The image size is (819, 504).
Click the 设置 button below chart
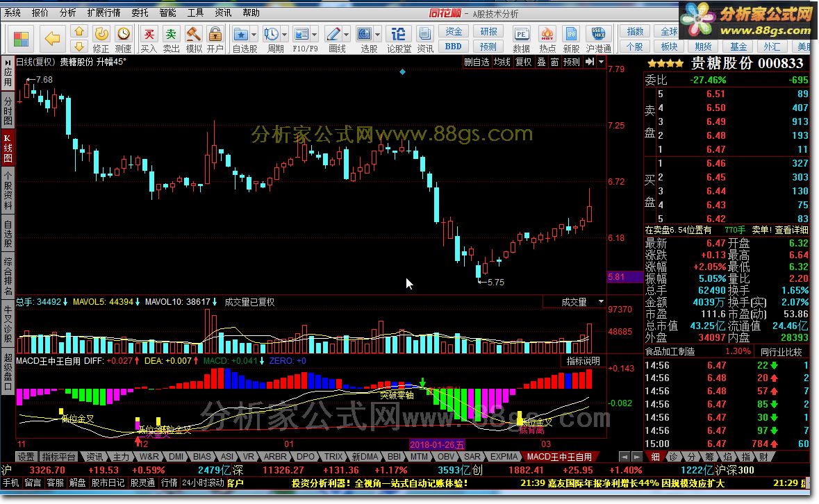click(x=26, y=457)
